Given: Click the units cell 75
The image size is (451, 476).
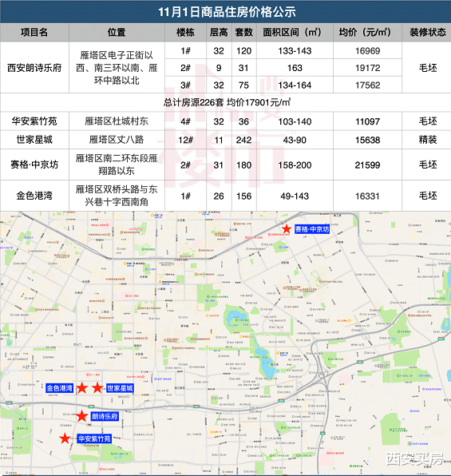Looking at the screenshot, I should [x=243, y=85].
